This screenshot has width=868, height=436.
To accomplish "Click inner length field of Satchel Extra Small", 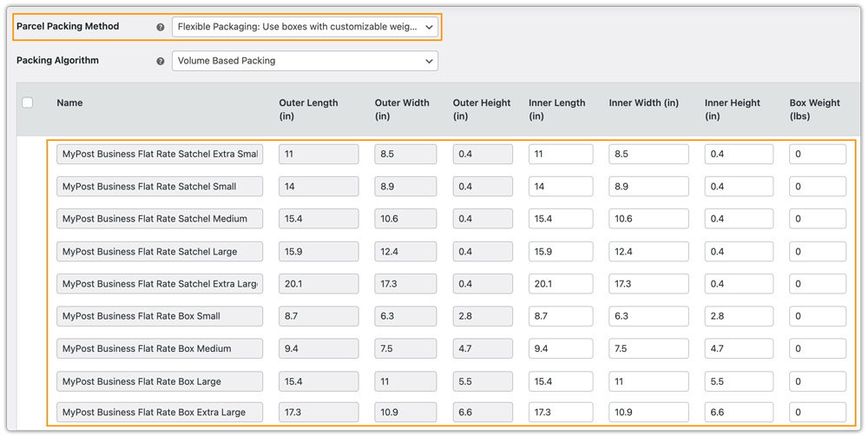I will pos(561,154).
